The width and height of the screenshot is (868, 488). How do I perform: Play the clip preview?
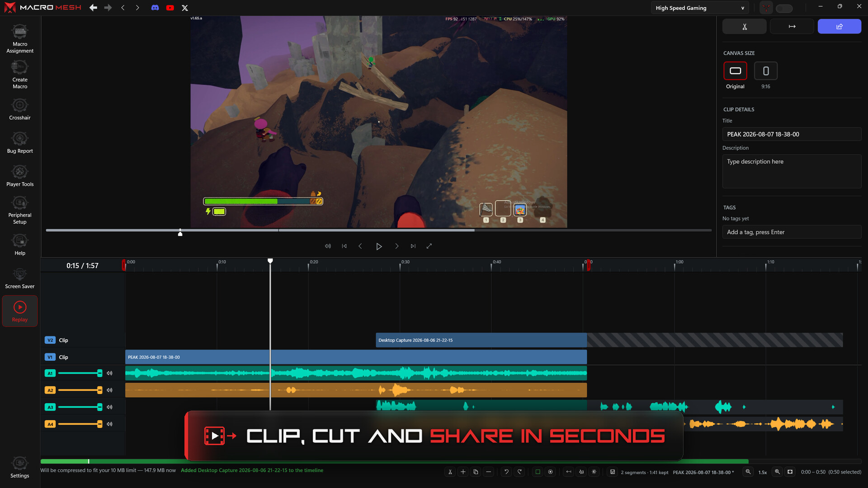(x=379, y=246)
